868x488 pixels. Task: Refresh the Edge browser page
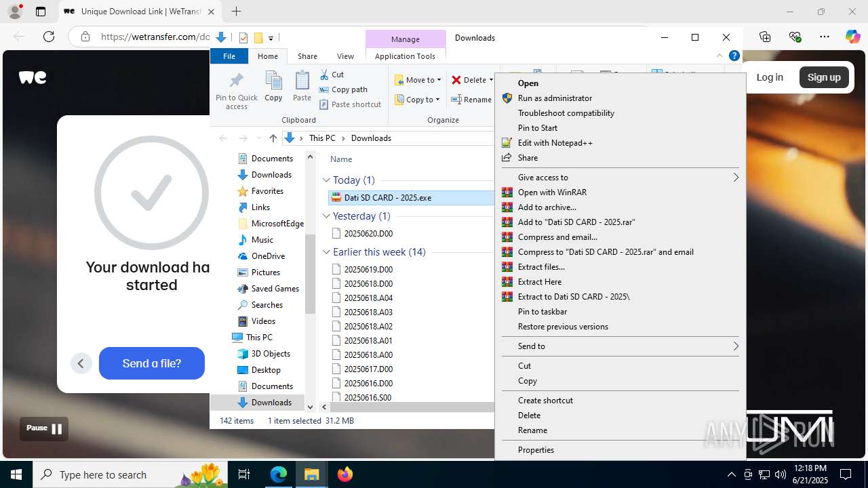[x=48, y=37]
